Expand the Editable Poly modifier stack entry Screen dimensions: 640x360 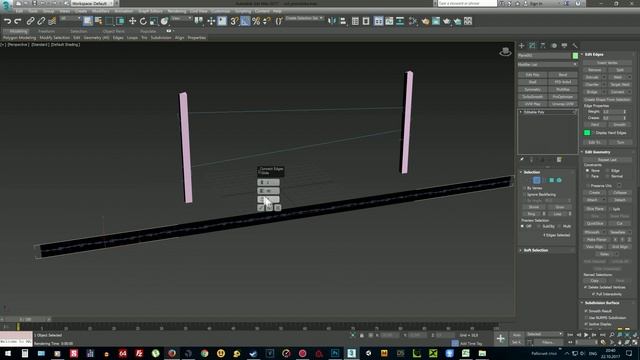point(521,112)
